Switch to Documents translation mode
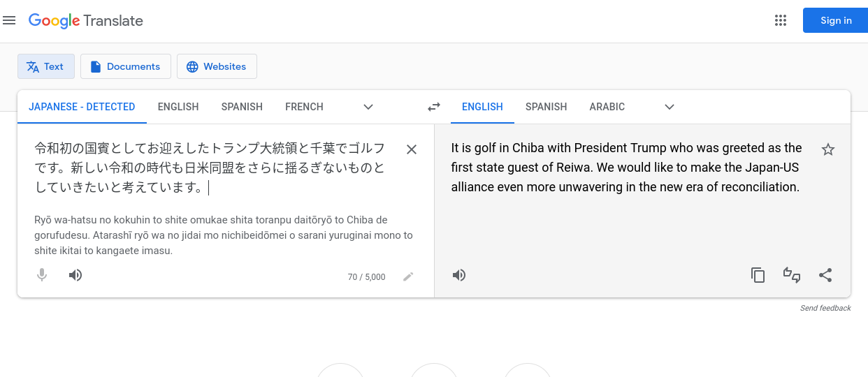Image resolution: width=868 pixels, height=377 pixels. coord(126,66)
